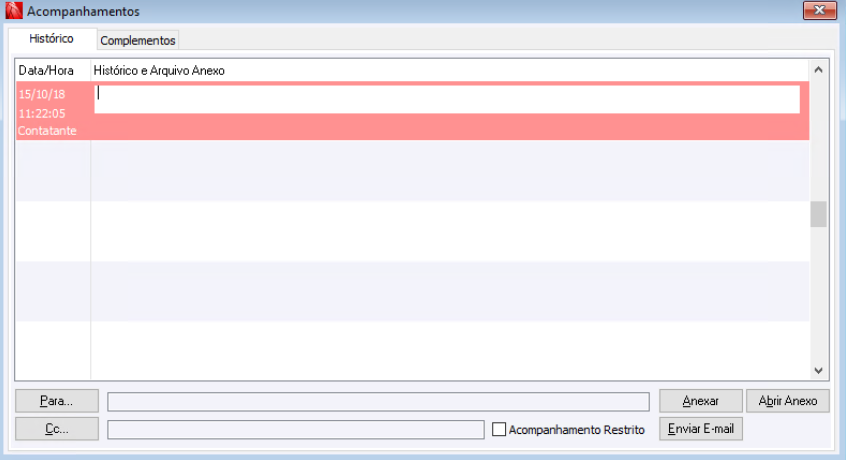
Task: Click the scroll down arrow of history list
Action: coord(818,370)
